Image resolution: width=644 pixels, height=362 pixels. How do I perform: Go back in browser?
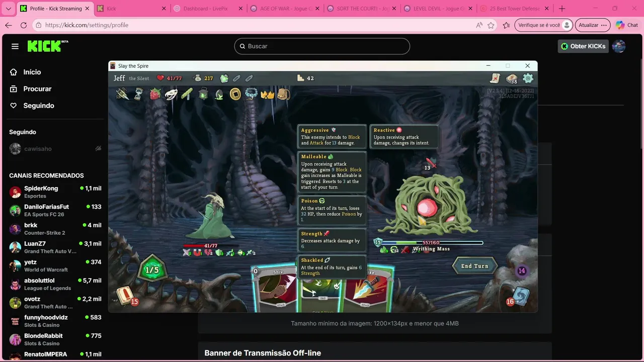[x=9, y=25]
